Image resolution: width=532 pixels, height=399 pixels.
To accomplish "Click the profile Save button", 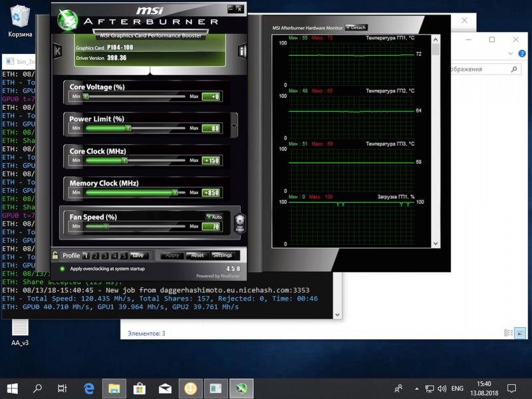I will 138,255.
